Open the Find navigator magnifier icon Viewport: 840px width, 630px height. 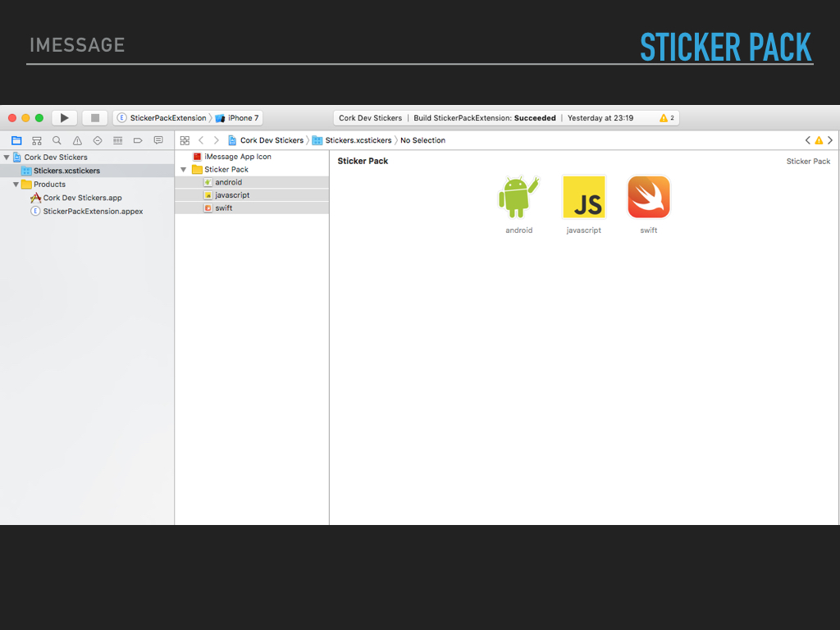click(57, 140)
